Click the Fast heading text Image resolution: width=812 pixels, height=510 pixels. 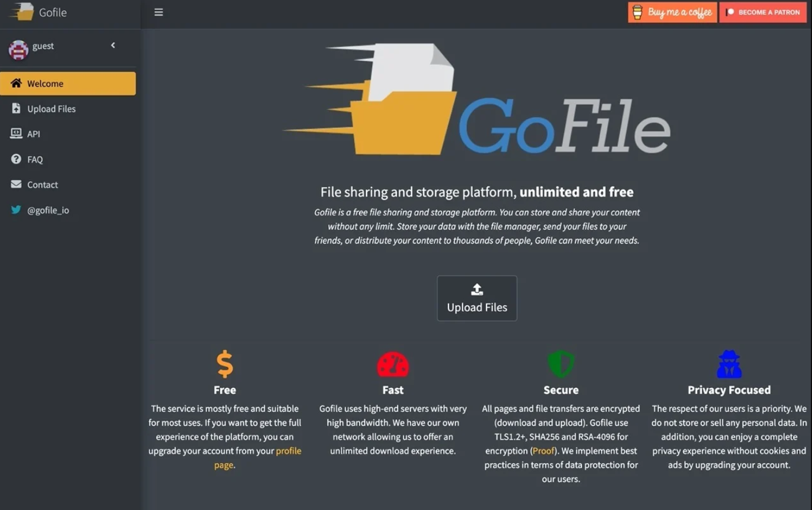[393, 390]
